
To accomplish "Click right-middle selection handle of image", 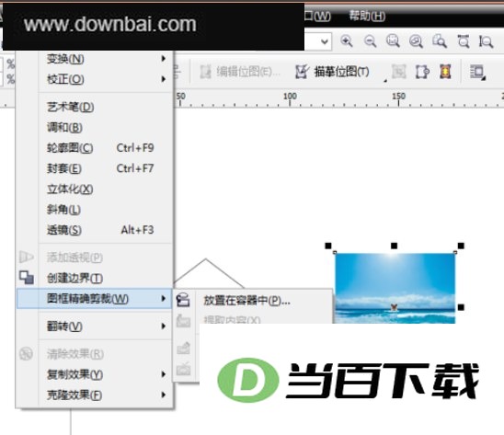I will point(461,308).
